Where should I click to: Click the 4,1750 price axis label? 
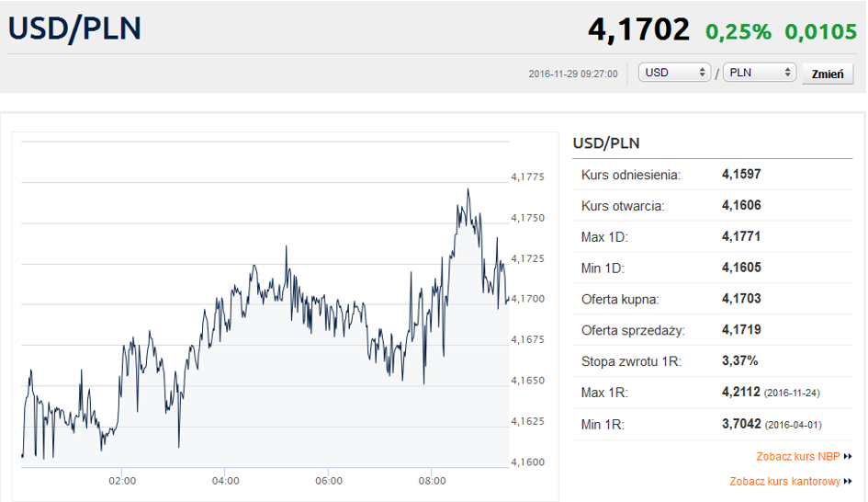pos(527,218)
